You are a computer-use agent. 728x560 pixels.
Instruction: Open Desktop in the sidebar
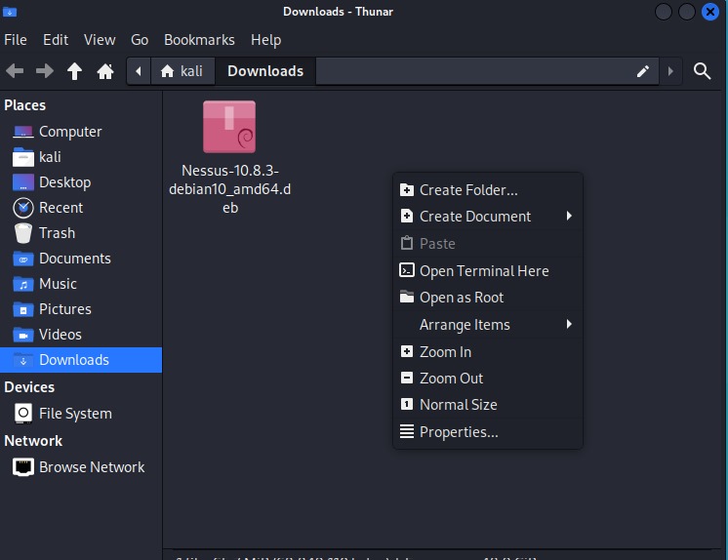point(81,182)
